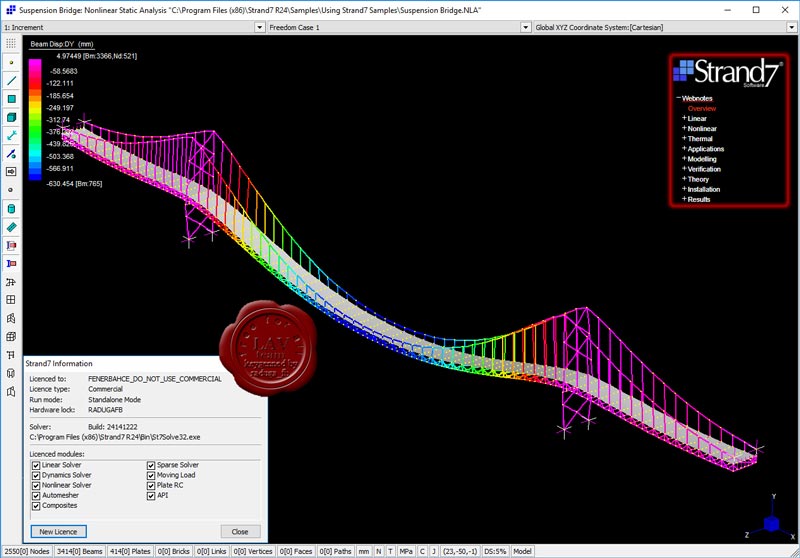Click the MPa units status bar field

(406, 551)
